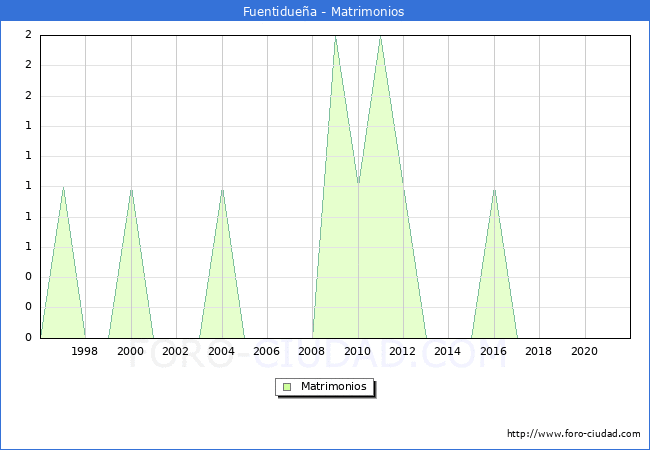Screen dimensions: 650x450
Task: Click the 2006 x-axis label
Action: pyautogui.click(x=266, y=351)
